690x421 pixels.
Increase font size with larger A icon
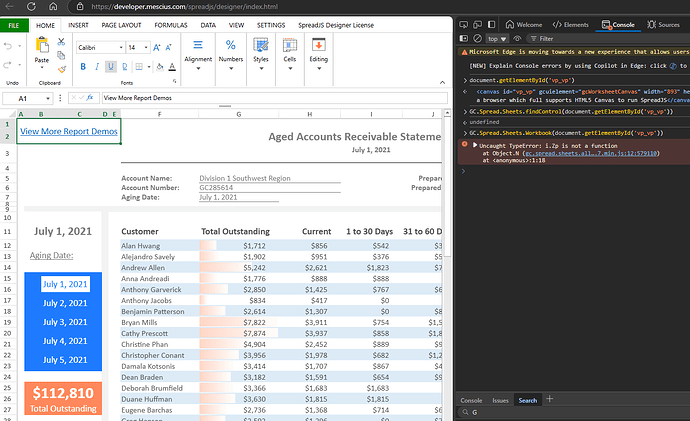[x=157, y=48]
